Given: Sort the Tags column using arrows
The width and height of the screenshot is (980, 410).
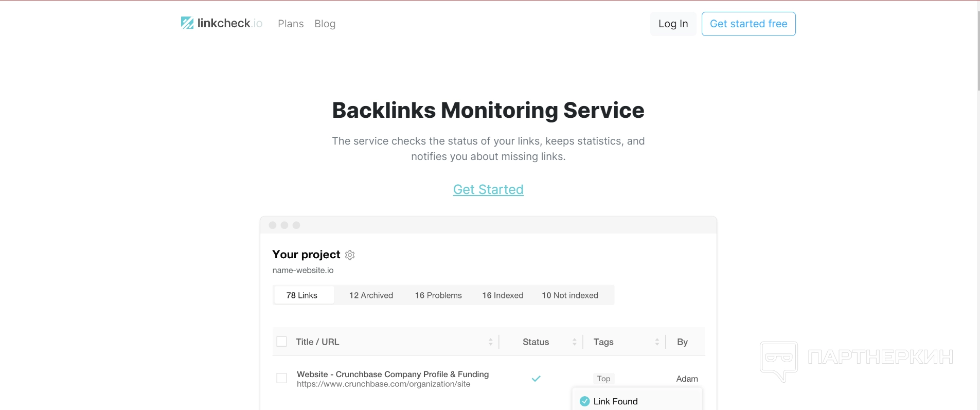Looking at the screenshot, I should pyautogui.click(x=657, y=342).
